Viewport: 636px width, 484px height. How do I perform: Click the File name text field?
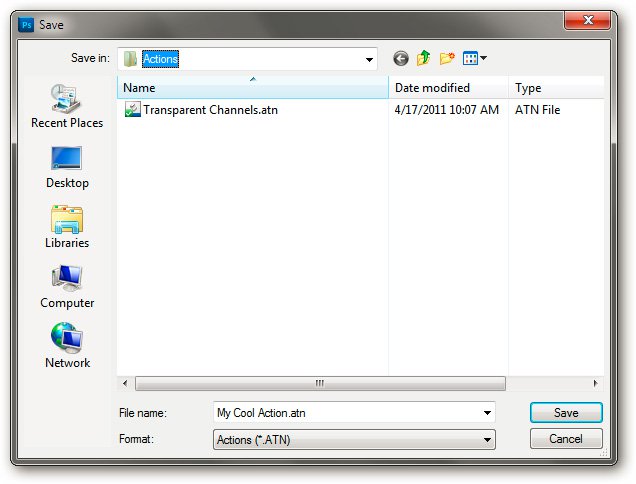pos(345,412)
